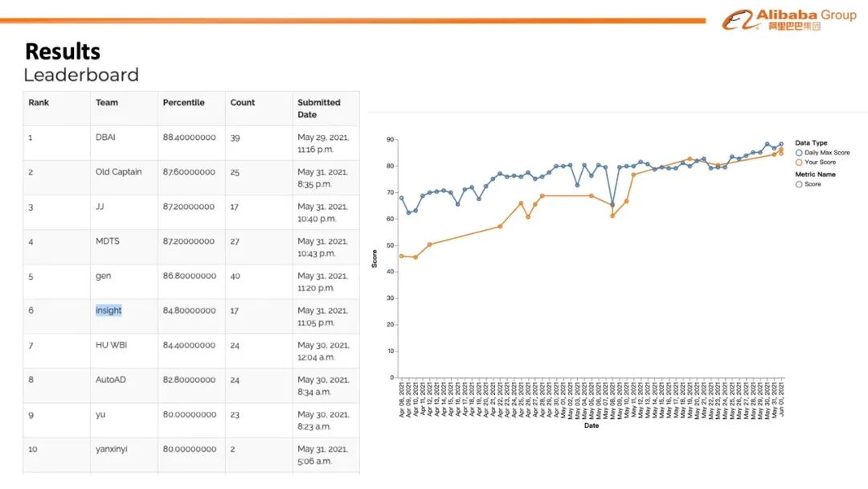
Task: Click date May 31, 2021, 10:43 p.m.
Action: point(323,247)
